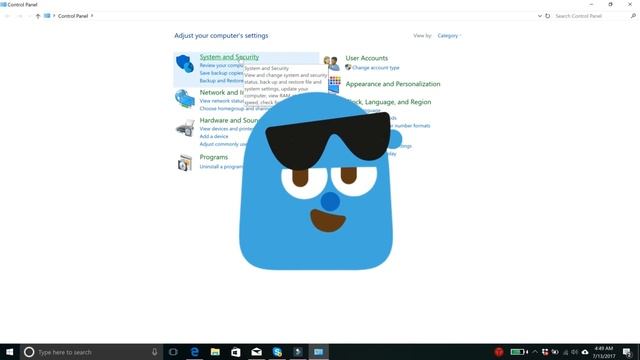Click the active Control Panel taskbar button
The height and width of the screenshot is (360, 640).
pyautogui.click(x=318, y=352)
